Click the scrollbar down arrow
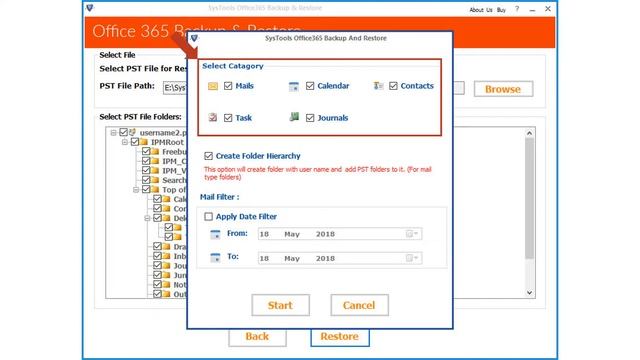 click(x=529, y=293)
